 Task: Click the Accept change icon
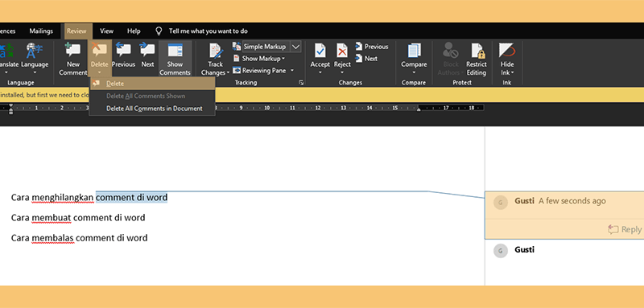[320, 51]
